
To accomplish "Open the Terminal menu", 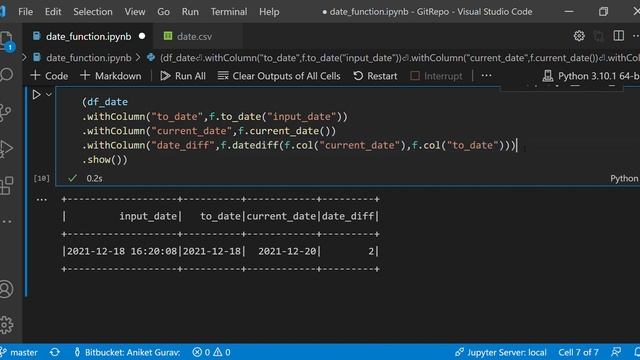I will pyautogui.click(x=229, y=11).
